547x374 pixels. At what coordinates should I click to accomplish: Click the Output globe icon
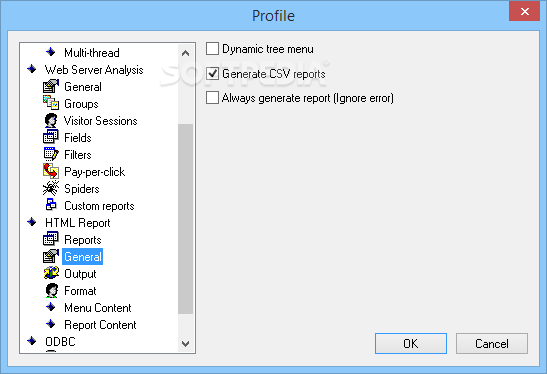point(51,273)
